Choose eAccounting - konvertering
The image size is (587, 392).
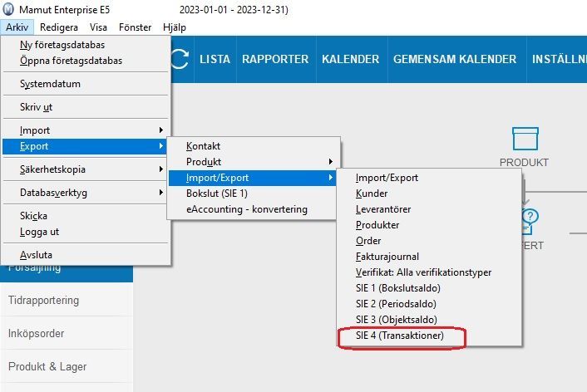253,209
